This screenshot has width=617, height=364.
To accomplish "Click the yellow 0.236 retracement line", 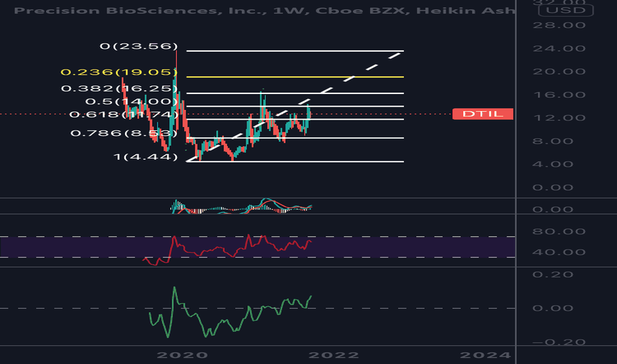I will click(295, 77).
